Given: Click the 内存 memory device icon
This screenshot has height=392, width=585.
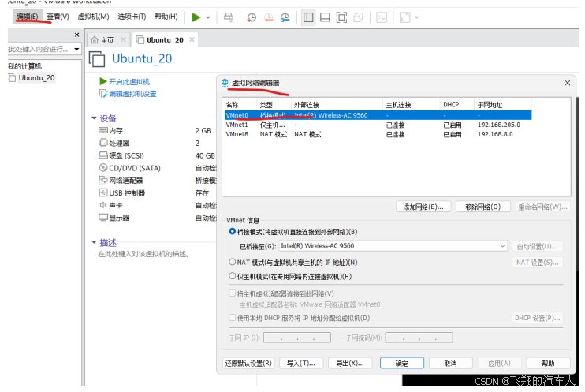Looking at the screenshot, I should [x=103, y=130].
